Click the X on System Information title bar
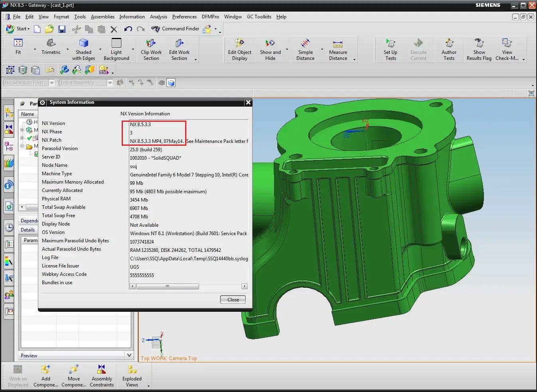The height and width of the screenshot is (392, 537). 248,103
